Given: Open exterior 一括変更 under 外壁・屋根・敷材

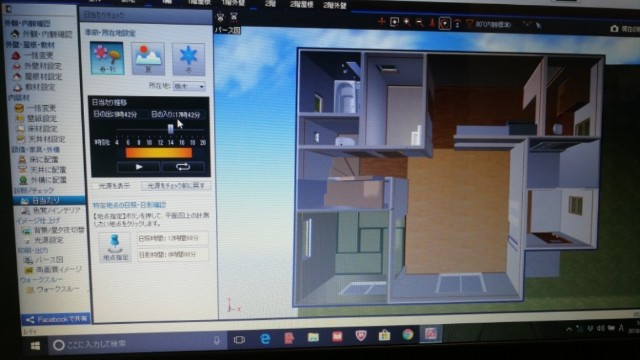Looking at the screenshot, I should coord(33,55).
